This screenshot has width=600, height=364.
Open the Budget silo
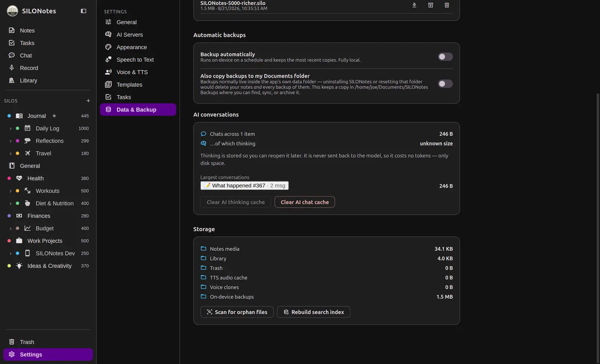48,228
